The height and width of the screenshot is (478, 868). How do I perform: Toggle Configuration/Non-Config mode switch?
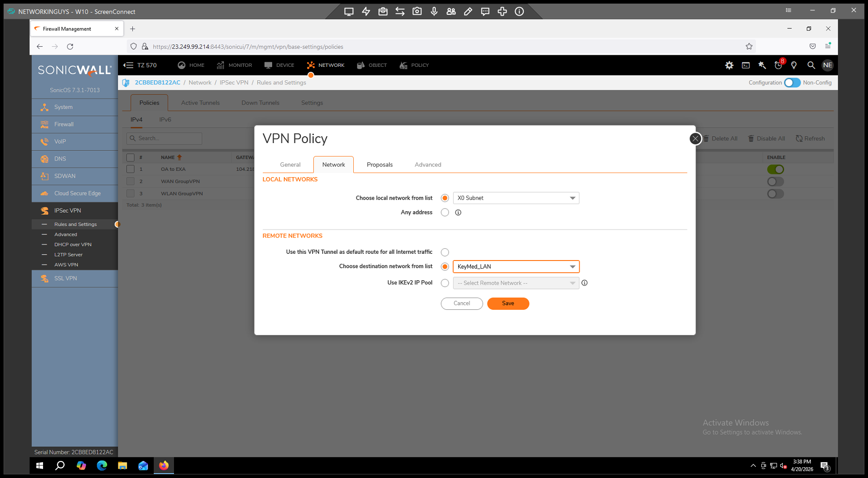point(792,83)
